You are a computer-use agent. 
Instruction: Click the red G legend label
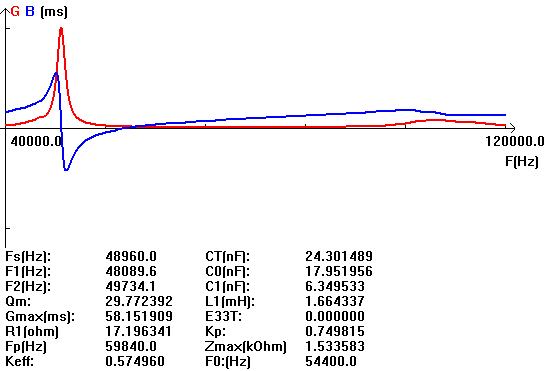pyautogui.click(x=15, y=11)
